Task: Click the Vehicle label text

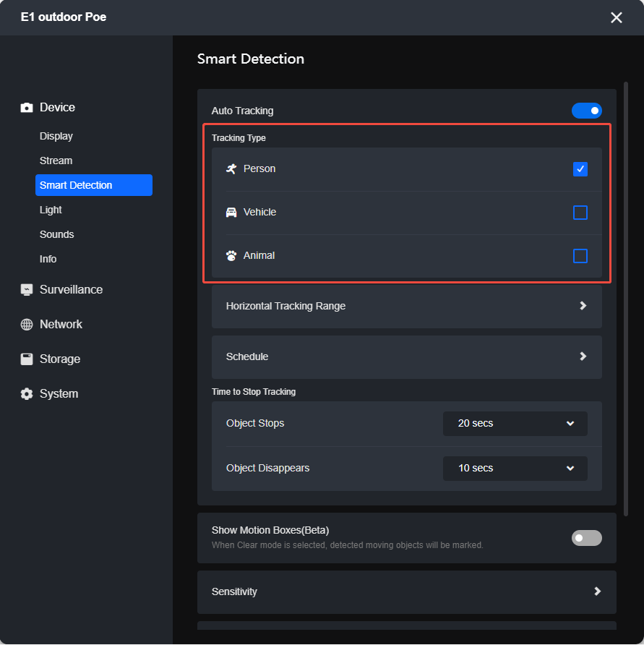Action: click(260, 213)
